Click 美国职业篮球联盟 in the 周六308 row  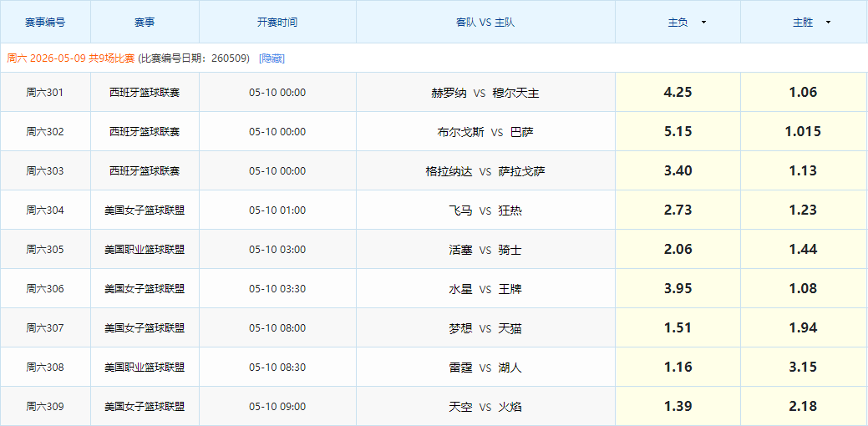point(145,368)
